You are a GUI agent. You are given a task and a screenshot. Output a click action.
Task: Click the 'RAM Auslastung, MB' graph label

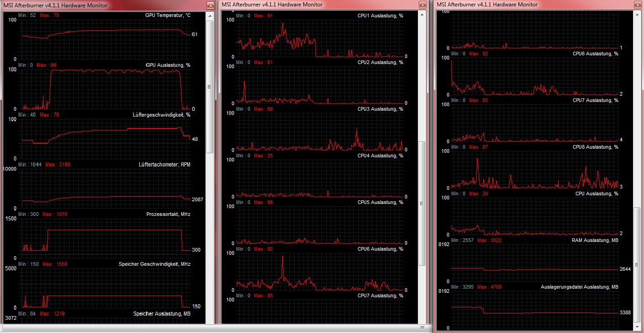click(x=595, y=241)
